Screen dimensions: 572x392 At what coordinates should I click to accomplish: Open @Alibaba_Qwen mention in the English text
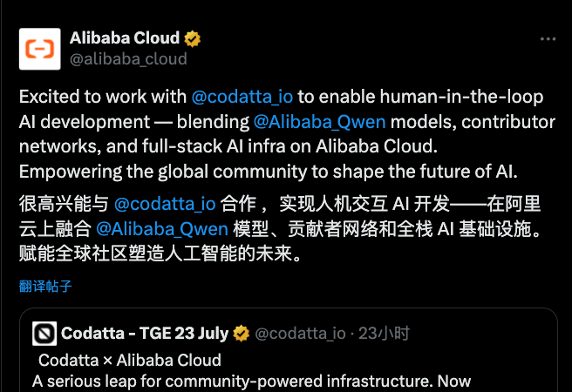click(x=319, y=122)
